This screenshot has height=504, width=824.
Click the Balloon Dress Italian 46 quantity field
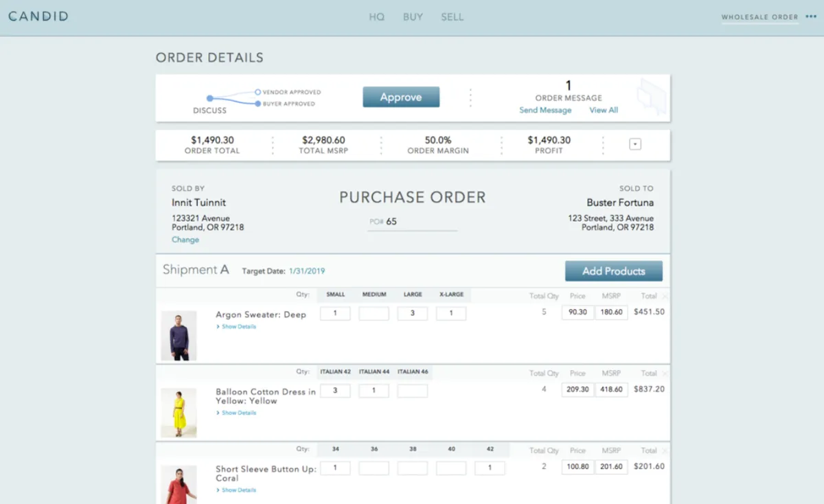point(413,391)
